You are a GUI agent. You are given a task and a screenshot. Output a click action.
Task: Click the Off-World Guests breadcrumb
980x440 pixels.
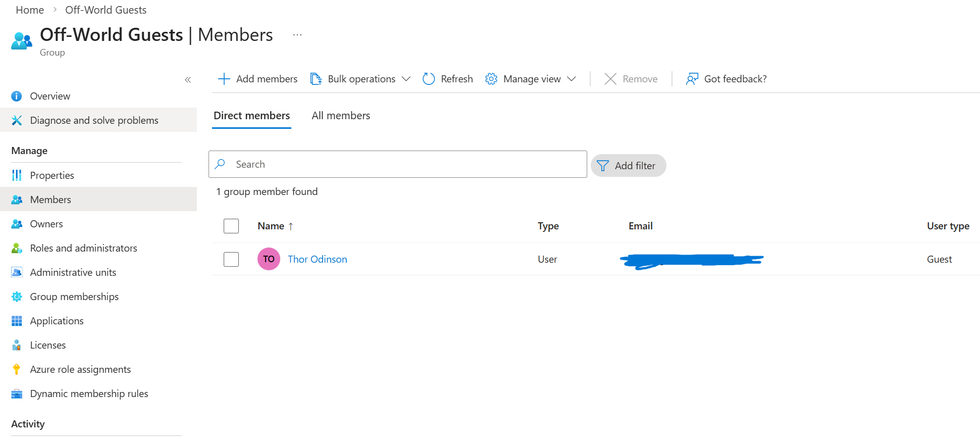[x=106, y=10]
